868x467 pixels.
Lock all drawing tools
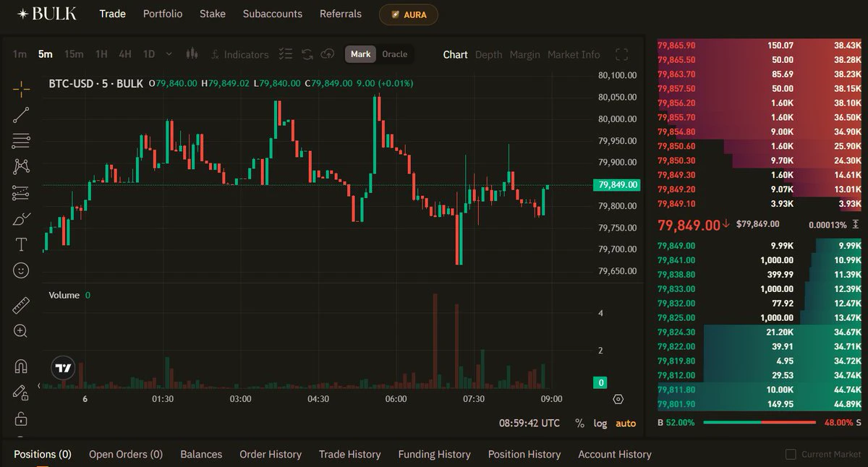(x=21, y=419)
